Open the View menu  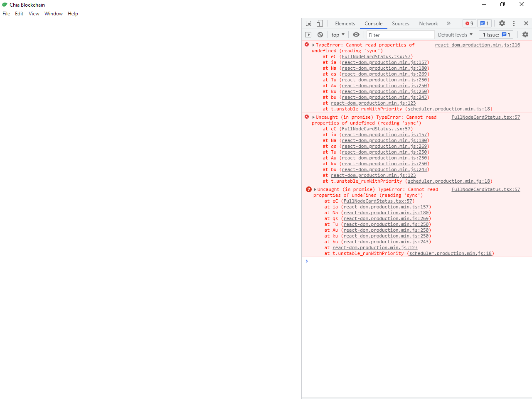tap(34, 14)
